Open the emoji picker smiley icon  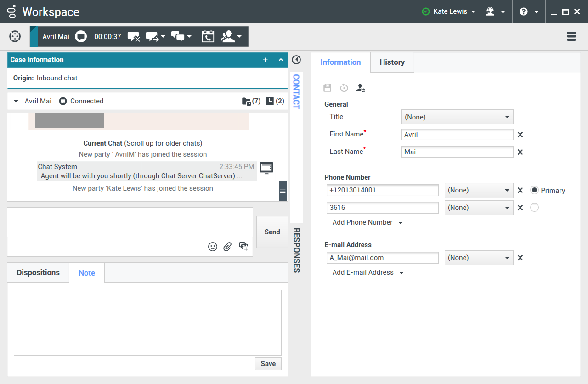pos(213,247)
